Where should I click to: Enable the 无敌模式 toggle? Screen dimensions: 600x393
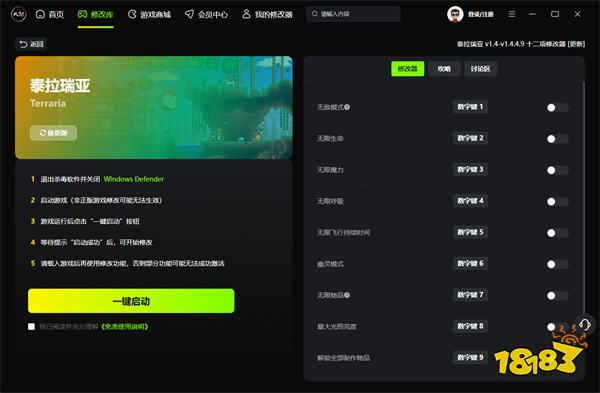(x=558, y=108)
